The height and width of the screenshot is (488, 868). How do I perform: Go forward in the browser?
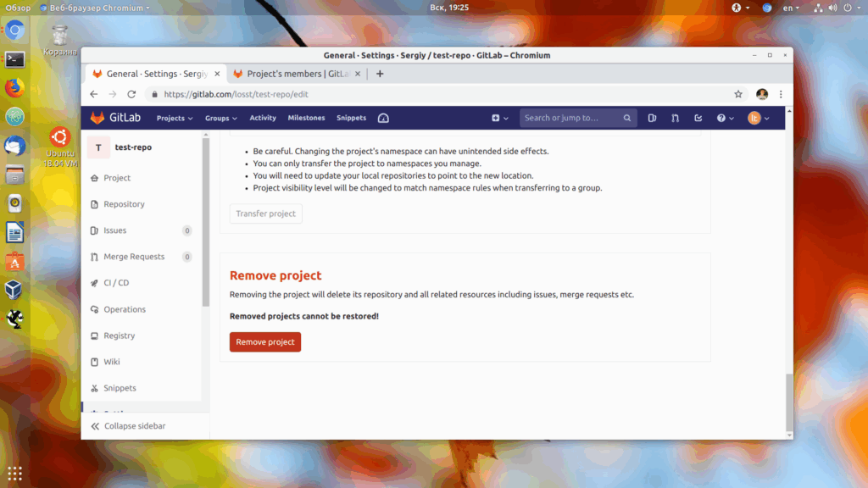tap(113, 94)
